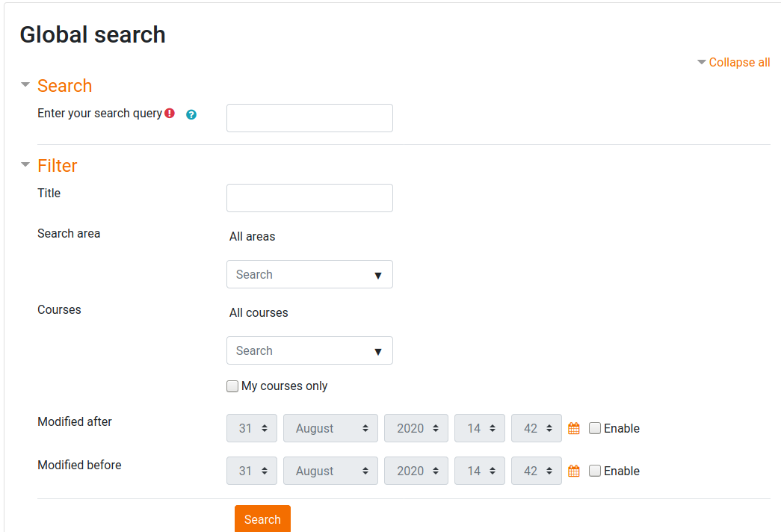781x532 pixels.
Task: Click the search query input field
Action: 309,118
